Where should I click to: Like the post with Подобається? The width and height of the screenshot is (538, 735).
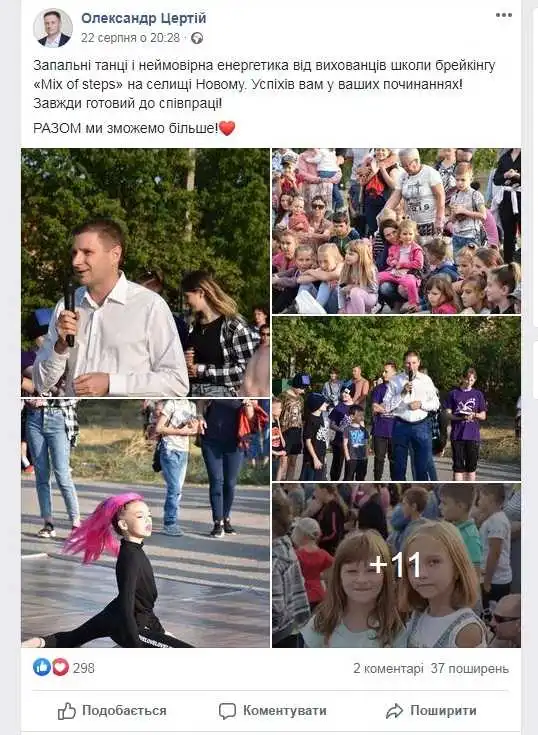click(112, 711)
